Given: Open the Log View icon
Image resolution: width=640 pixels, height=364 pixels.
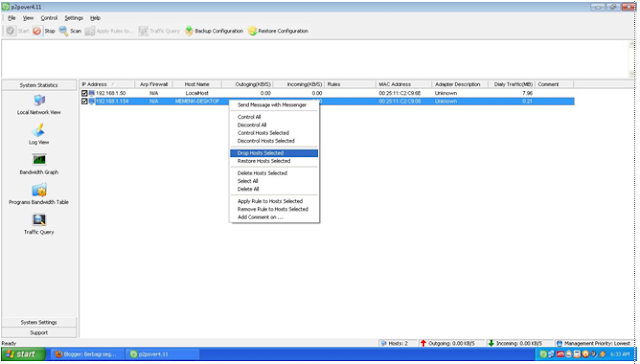Looking at the screenshot, I should click(39, 131).
